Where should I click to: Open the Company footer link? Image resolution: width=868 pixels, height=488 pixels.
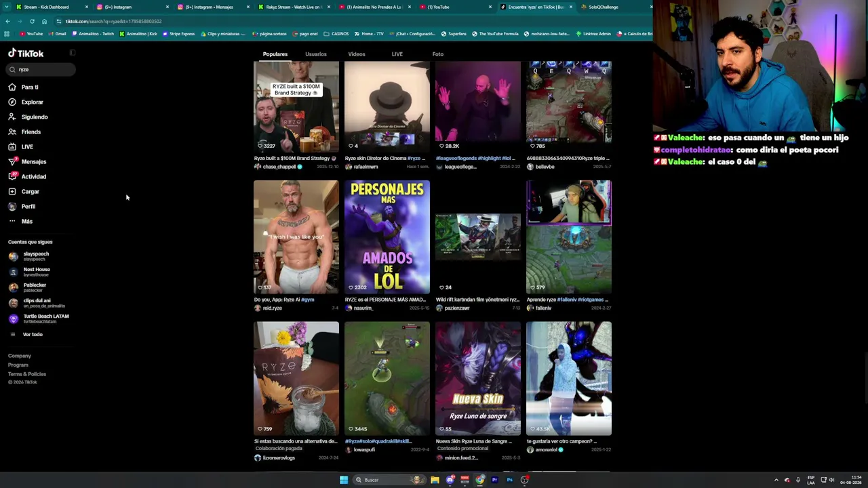[x=20, y=356]
